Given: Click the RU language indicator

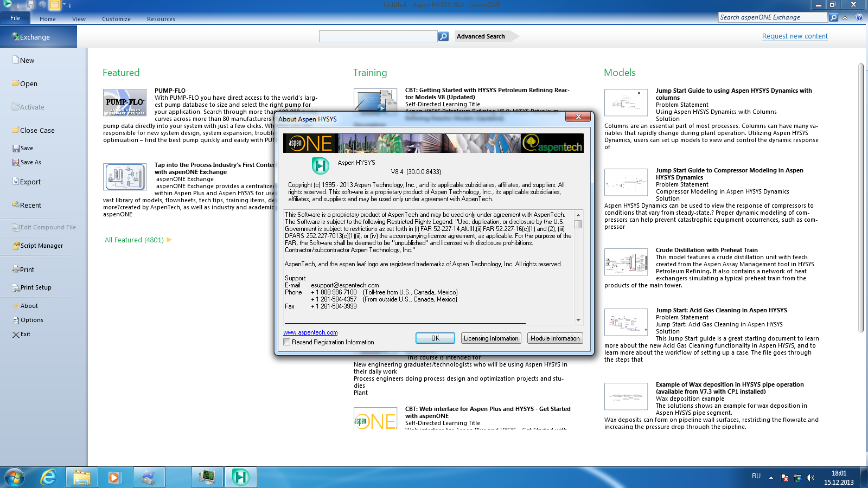Looking at the screenshot, I should 756,476.
